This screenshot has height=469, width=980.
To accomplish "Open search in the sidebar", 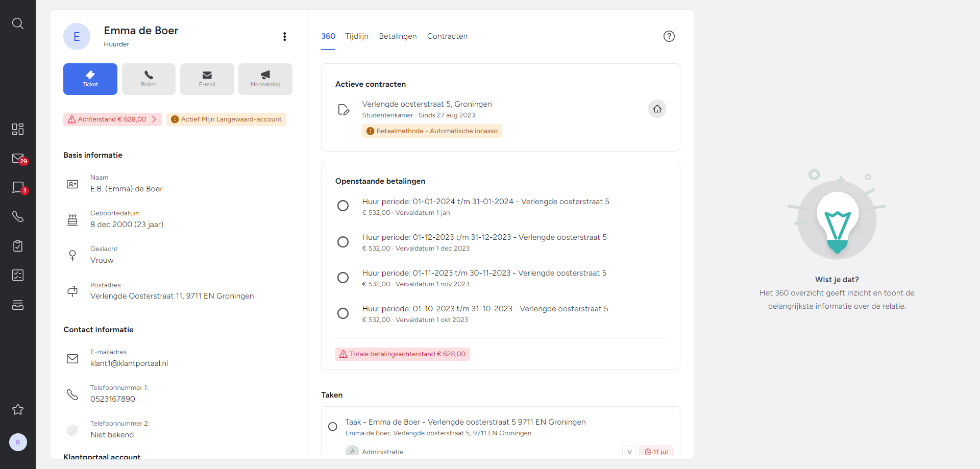I will click(x=18, y=23).
